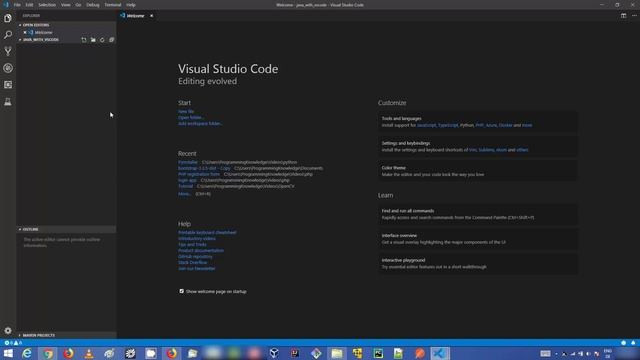This screenshot has width=640, height=360.
Task: Open the Interactive playground card
Action: point(478,263)
